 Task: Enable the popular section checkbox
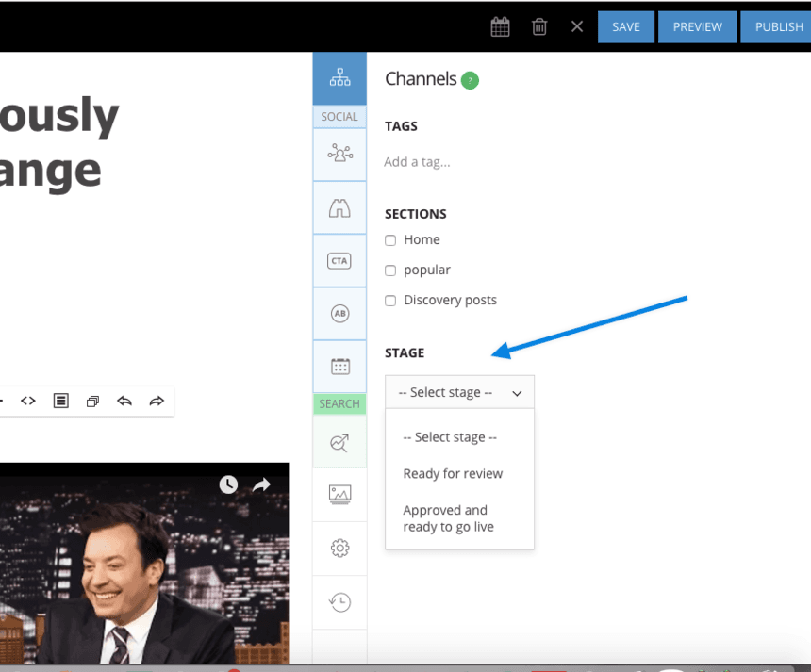390,270
